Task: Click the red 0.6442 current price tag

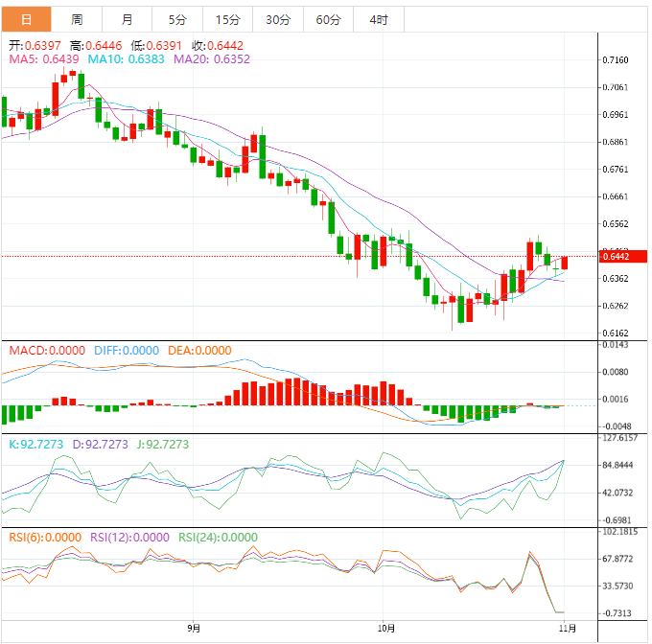Action: [x=614, y=256]
